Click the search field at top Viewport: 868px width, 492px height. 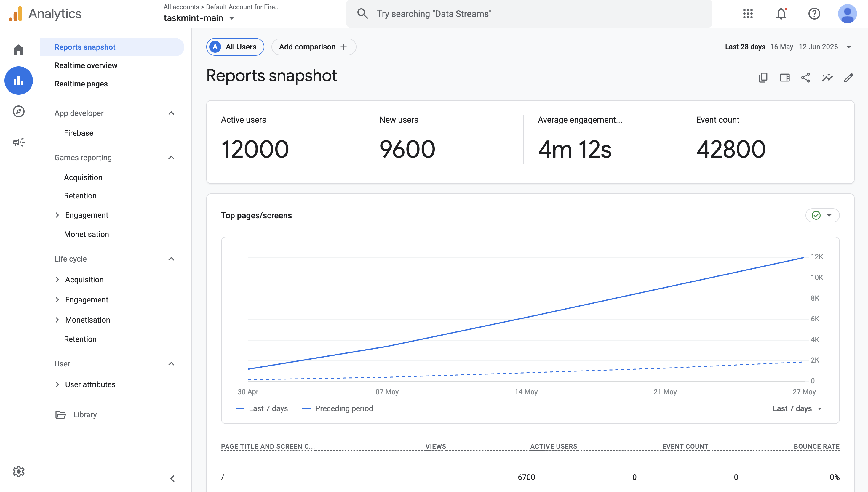pos(529,14)
